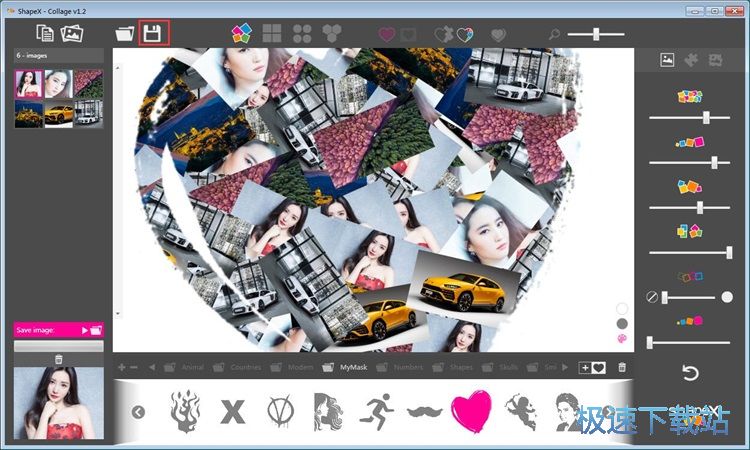
Task: Select first thumbnail of woman in red
Action: [x=29, y=84]
